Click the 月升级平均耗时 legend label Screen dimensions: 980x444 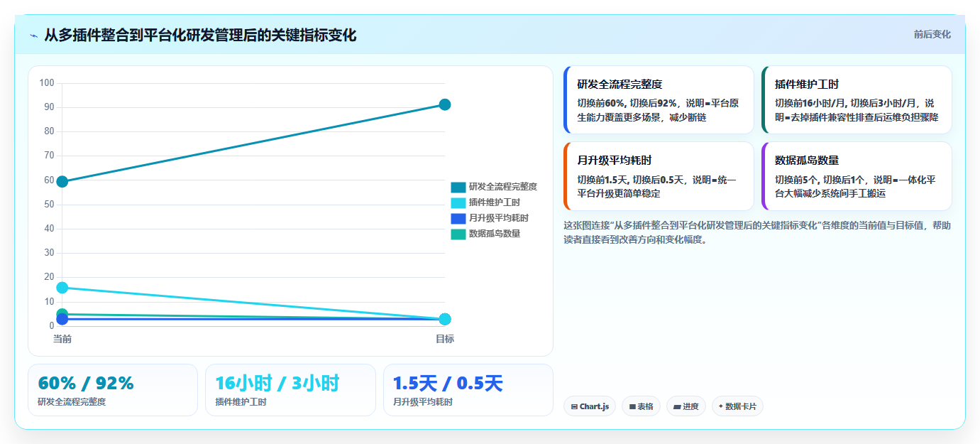[499, 218]
